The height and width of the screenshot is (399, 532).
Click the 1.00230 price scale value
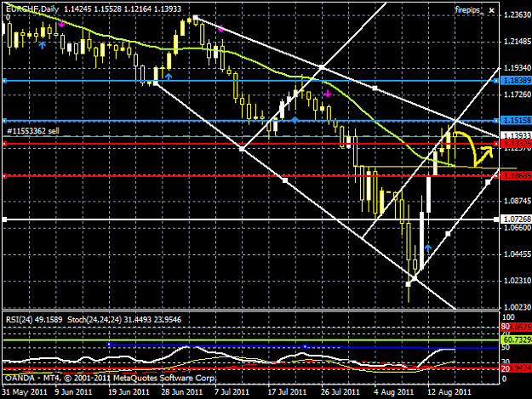(x=518, y=307)
